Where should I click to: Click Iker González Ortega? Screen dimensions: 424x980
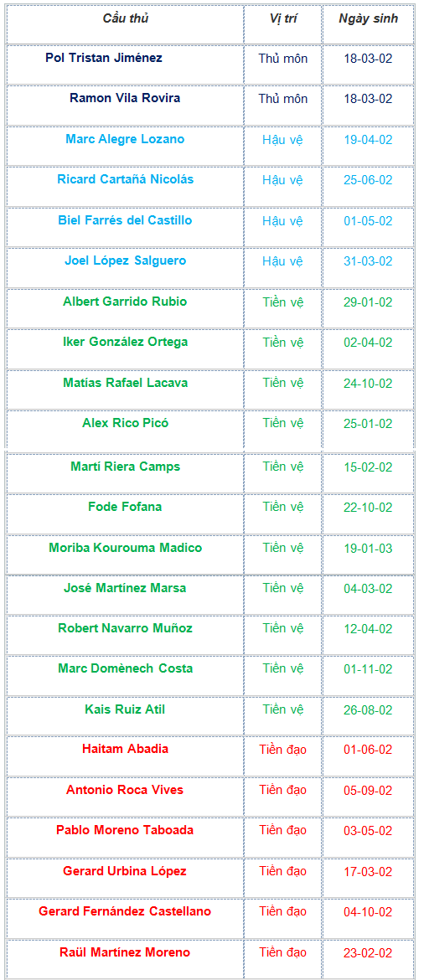pyautogui.click(x=125, y=343)
